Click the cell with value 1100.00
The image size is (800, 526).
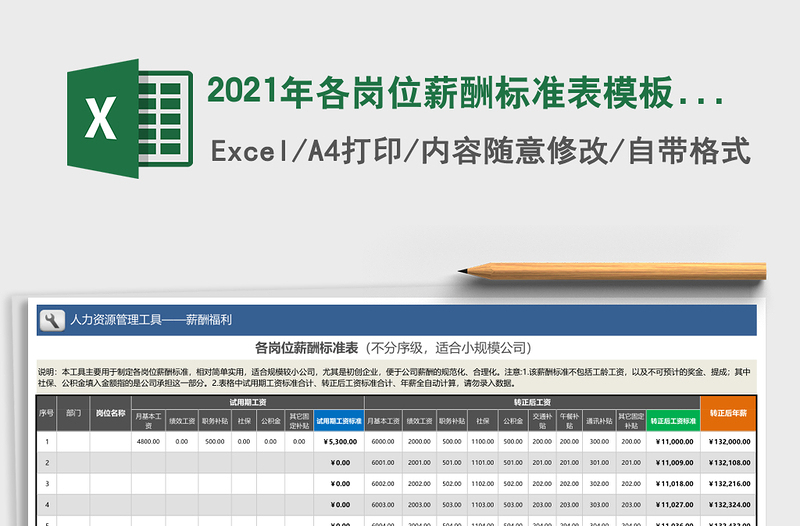click(483, 442)
